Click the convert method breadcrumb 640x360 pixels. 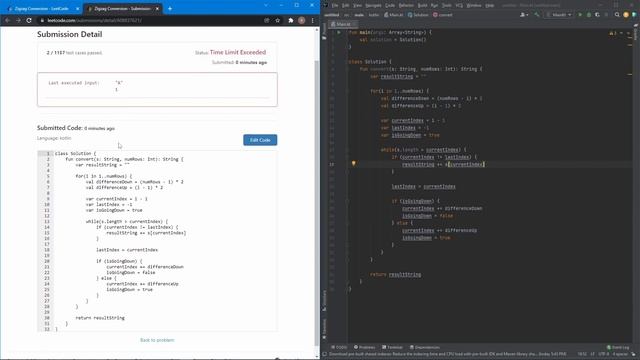click(443, 15)
